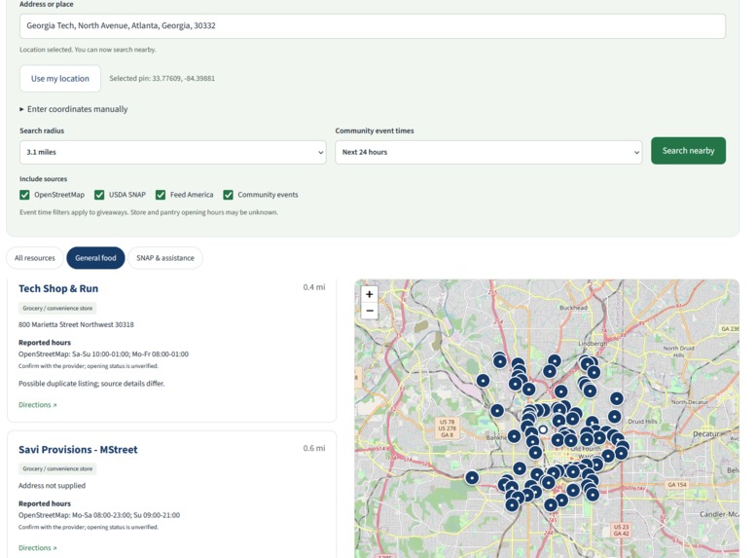The width and height of the screenshot is (756, 558).
Task: Click the Savi Provisions - MStreet title
Action: point(78,449)
